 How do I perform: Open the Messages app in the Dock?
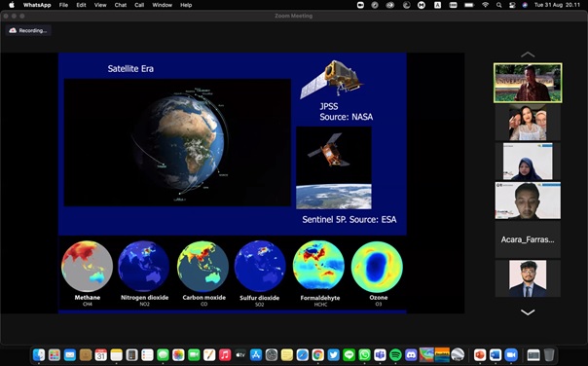[x=163, y=354]
